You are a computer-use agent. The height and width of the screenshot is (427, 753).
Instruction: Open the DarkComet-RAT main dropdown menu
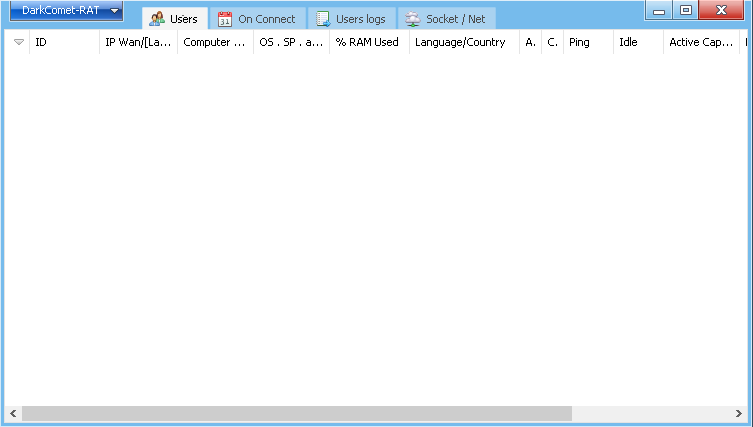click(x=66, y=11)
